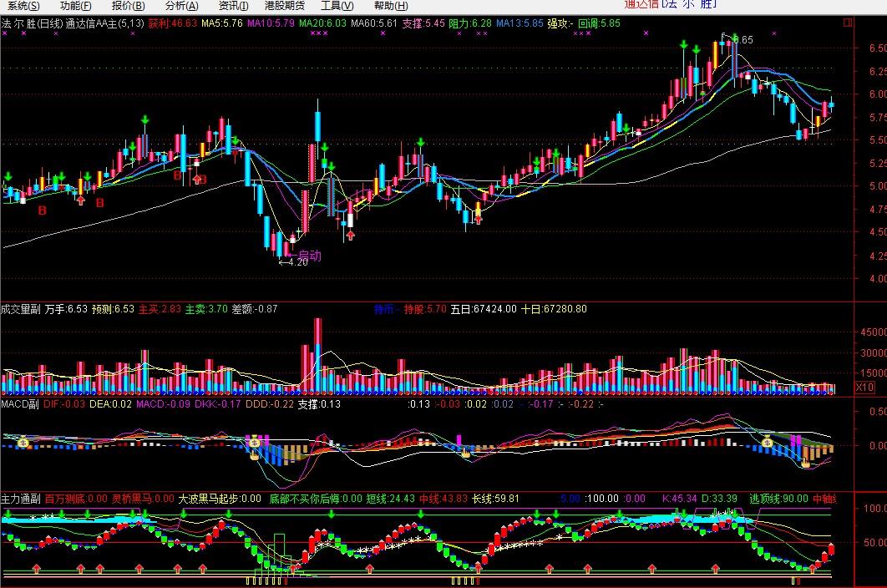Open the 分析(A) menu
Image resolution: width=887 pixels, height=588 pixels.
181,6
